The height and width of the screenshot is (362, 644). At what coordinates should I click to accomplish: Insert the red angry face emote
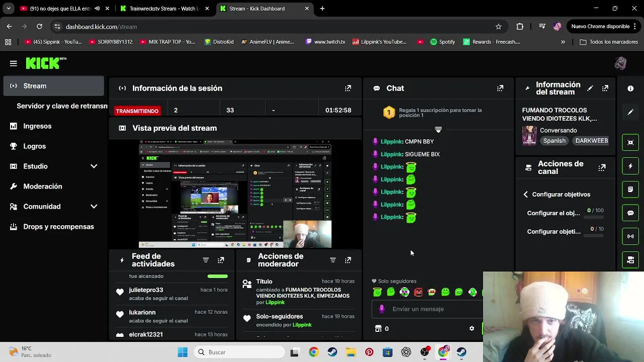(418, 292)
